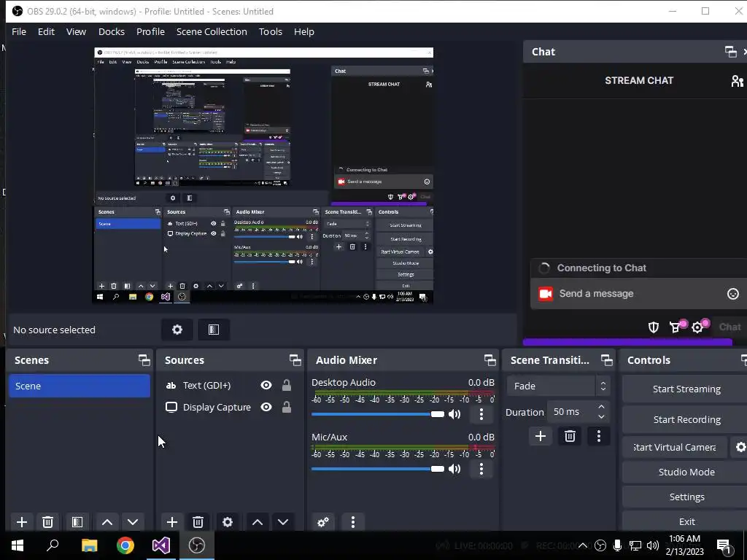Float the Sources dock panel
Image resolution: width=747 pixels, height=560 pixels.
(x=295, y=360)
